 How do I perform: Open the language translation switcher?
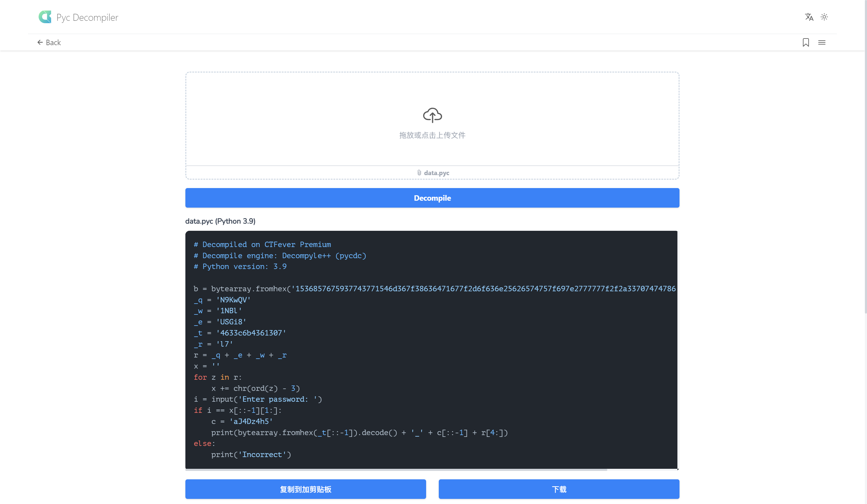809,17
